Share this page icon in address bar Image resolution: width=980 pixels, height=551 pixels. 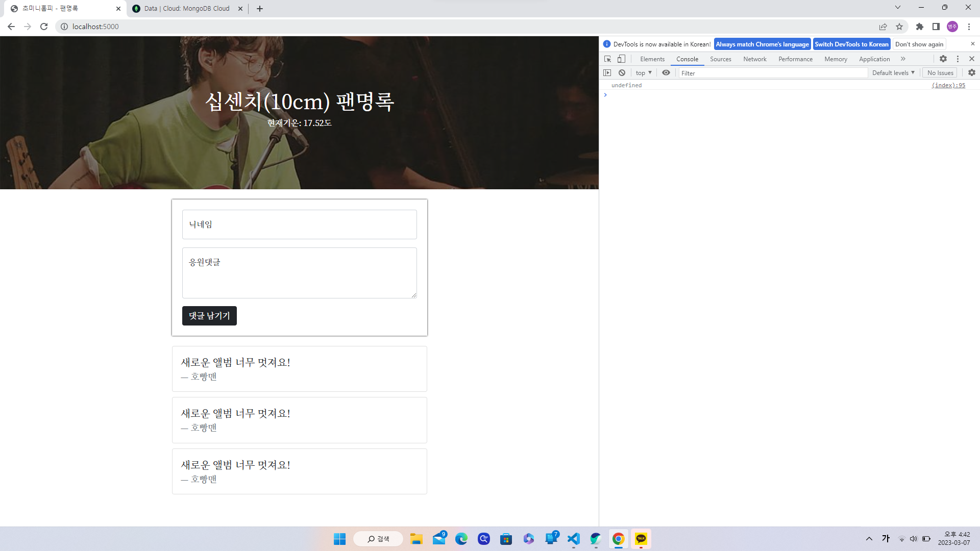(x=883, y=27)
